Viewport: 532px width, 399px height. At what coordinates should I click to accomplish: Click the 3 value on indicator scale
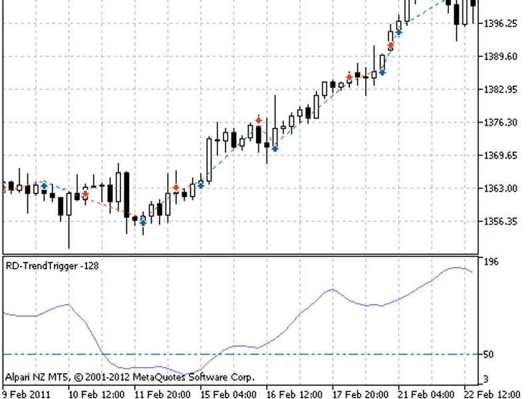(486, 379)
